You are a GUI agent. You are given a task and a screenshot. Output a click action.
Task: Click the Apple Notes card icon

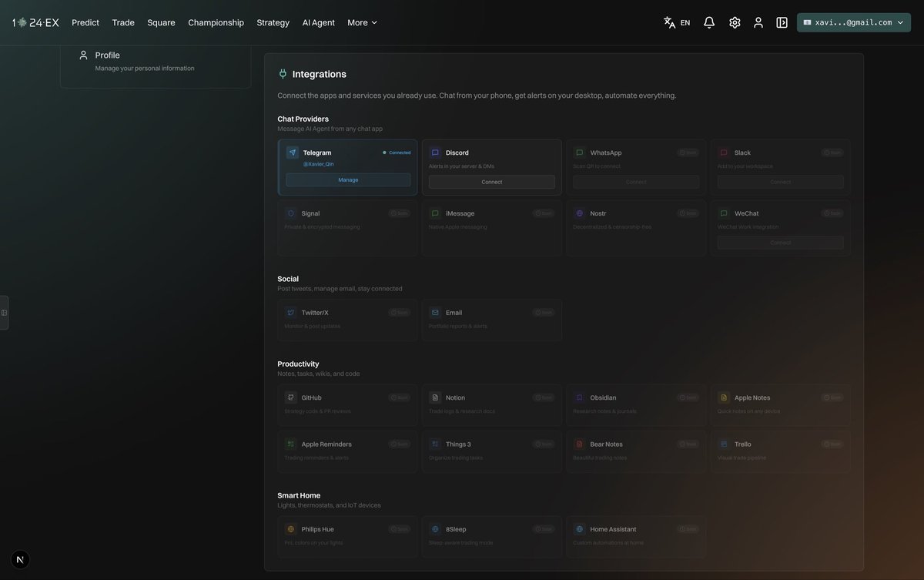[x=724, y=397]
